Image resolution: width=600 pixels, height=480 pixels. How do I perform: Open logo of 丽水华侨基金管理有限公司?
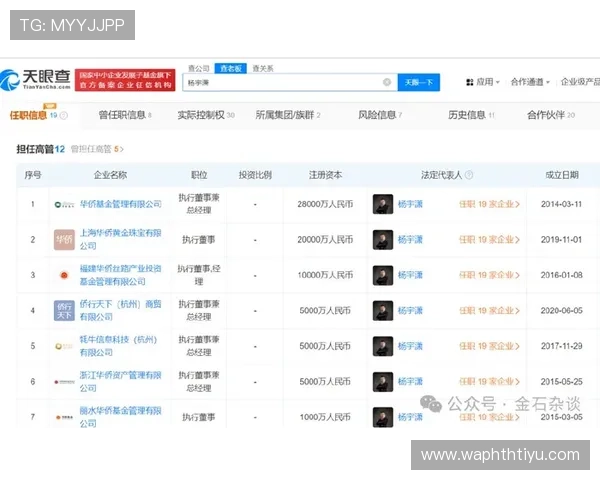click(64, 417)
